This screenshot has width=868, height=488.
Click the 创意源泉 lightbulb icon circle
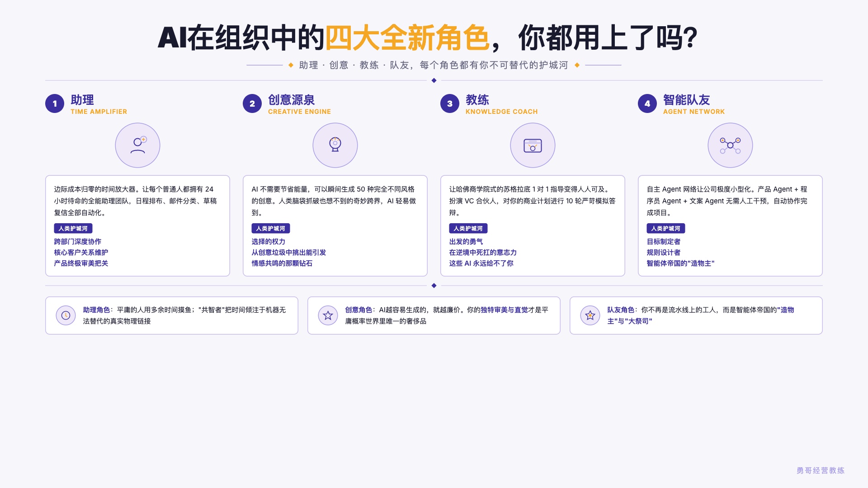[x=335, y=145]
